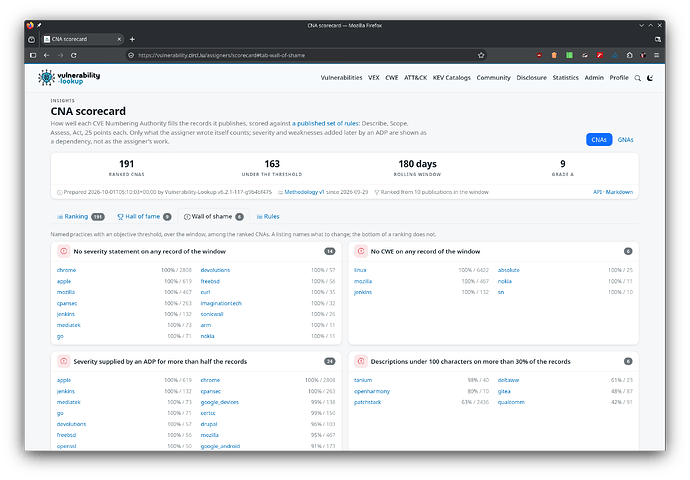
Task: Open the Firefox sidebar toggle icon
Action: coord(33,55)
